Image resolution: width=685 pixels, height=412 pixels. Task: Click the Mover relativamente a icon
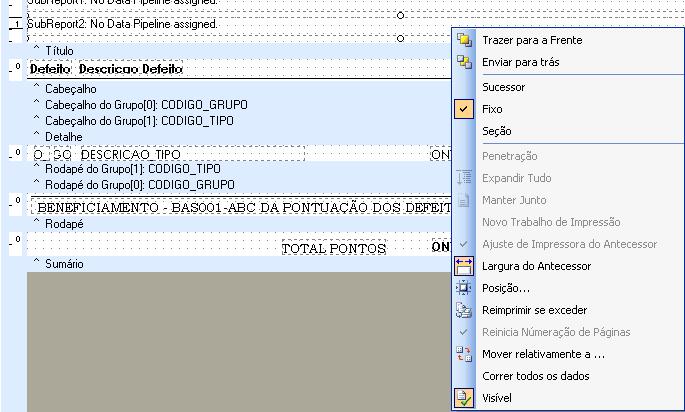[464, 354]
